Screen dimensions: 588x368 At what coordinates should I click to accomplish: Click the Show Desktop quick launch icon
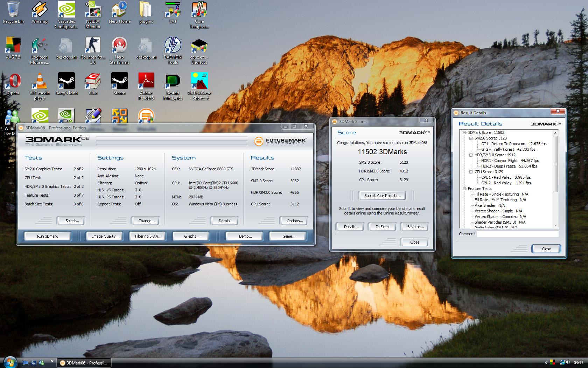click(x=26, y=363)
